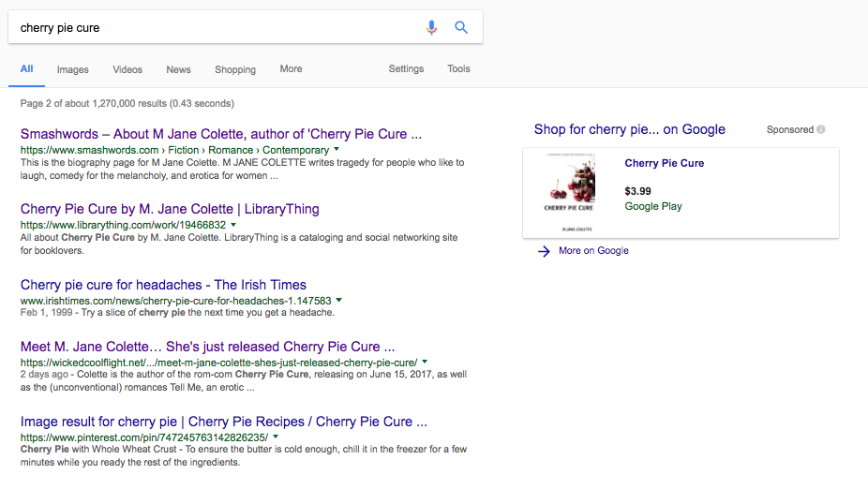Switch to the Images tab
Screen dimensions: 868x489
pos(72,69)
